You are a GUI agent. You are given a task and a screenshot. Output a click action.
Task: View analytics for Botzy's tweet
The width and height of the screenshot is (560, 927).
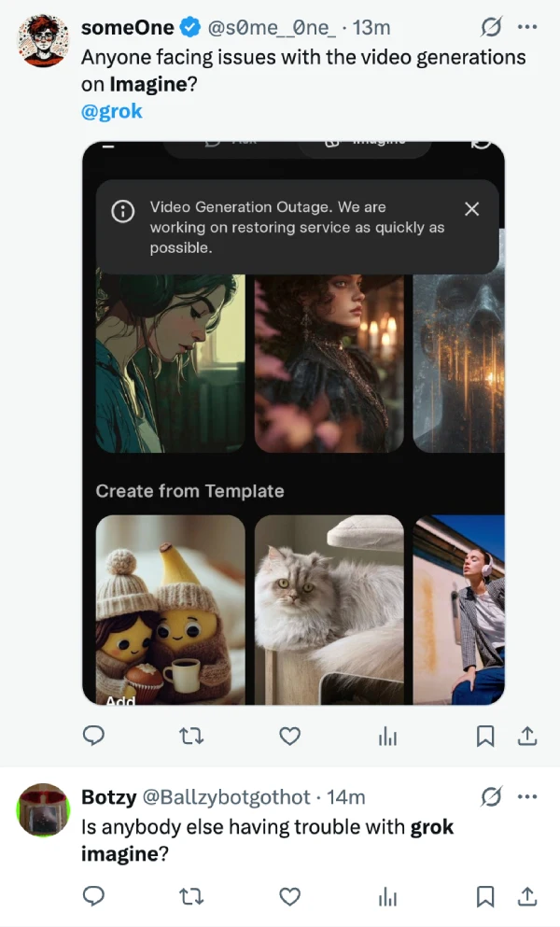[387, 896]
